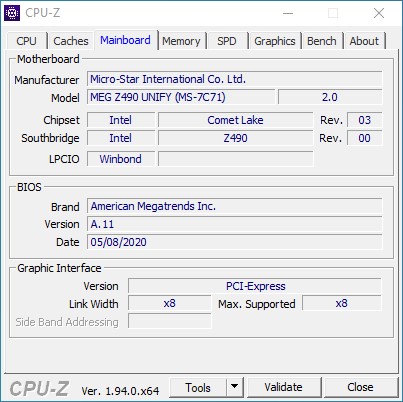The image size is (403, 402).
Task: Open the SPD tab
Action: click(x=227, y=41)
